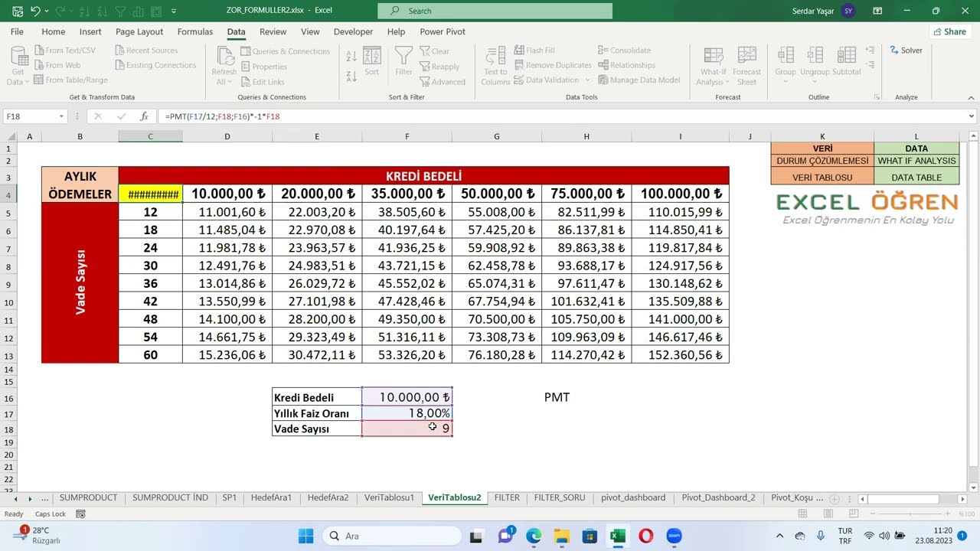Click the Windows Start button

[x=305, y=536]
